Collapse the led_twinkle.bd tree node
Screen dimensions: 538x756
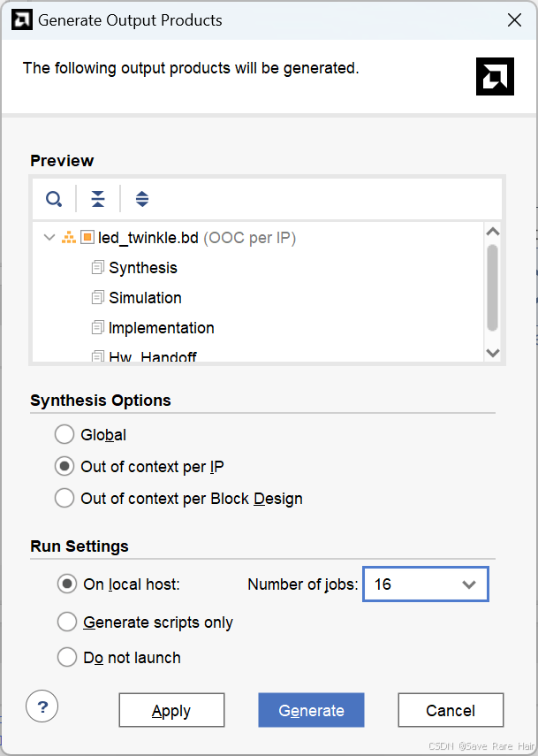[x=48, y=238]
